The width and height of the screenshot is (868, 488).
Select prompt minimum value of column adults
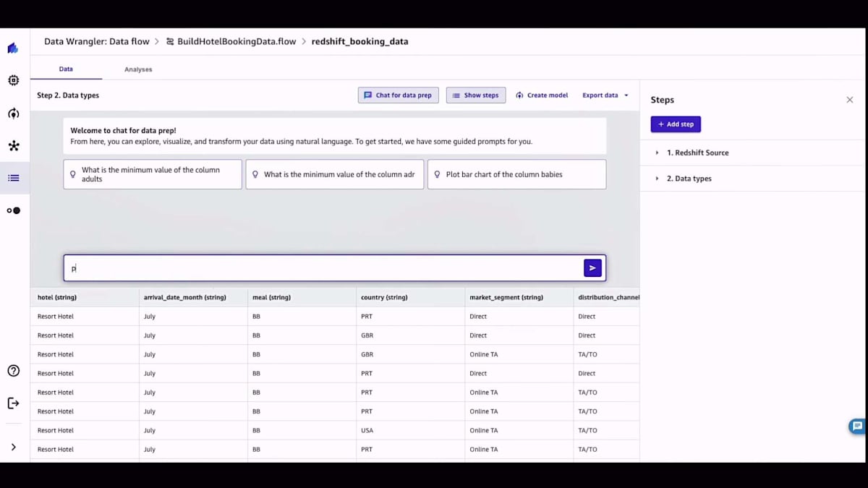point(153,174)
